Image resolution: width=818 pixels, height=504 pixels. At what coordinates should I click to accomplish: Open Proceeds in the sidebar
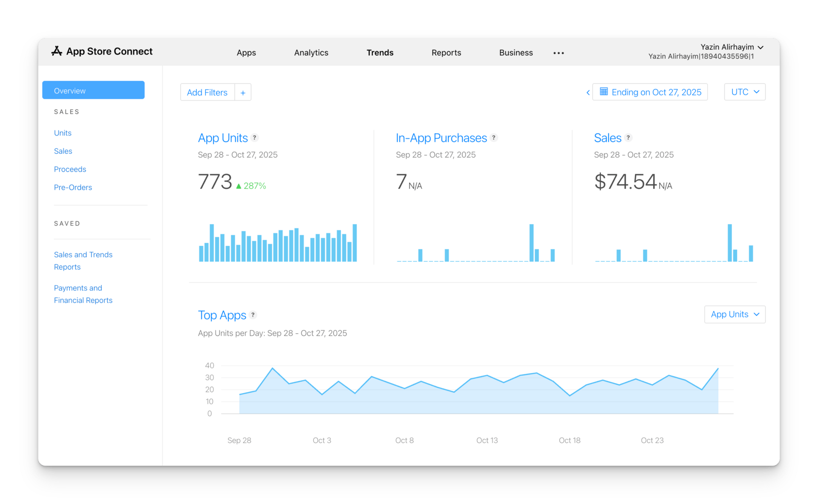(70, 169)
